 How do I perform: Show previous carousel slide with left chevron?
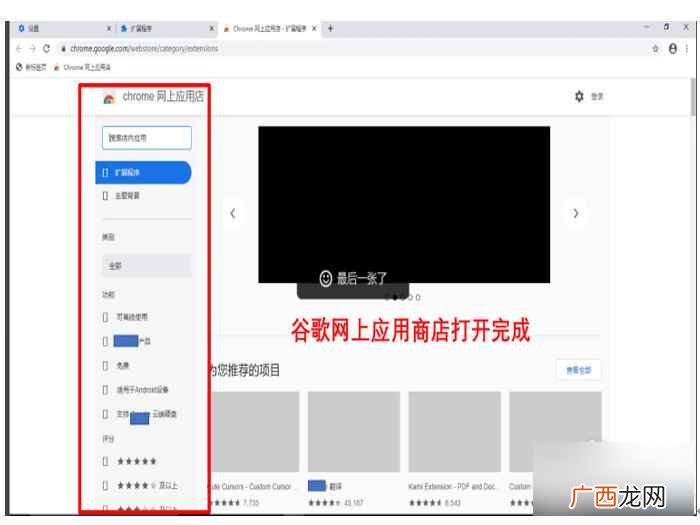(233, 213)
